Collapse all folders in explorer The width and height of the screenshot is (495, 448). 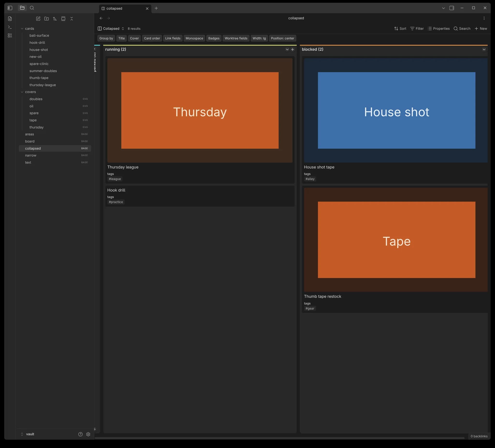point(72,19)
